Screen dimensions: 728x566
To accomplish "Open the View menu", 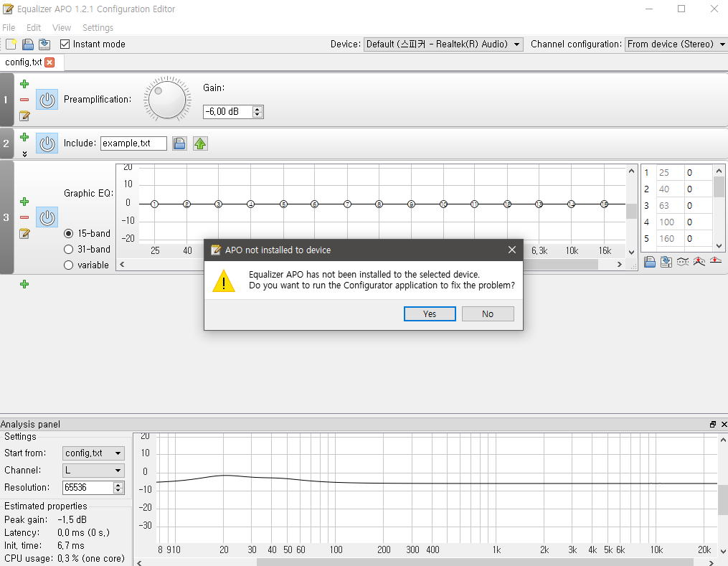I will coord(61,28).
